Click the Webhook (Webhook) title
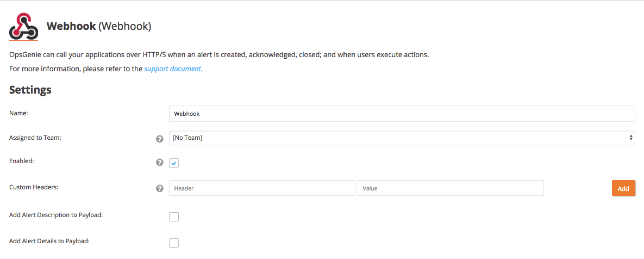 click(x=99, y=26)
